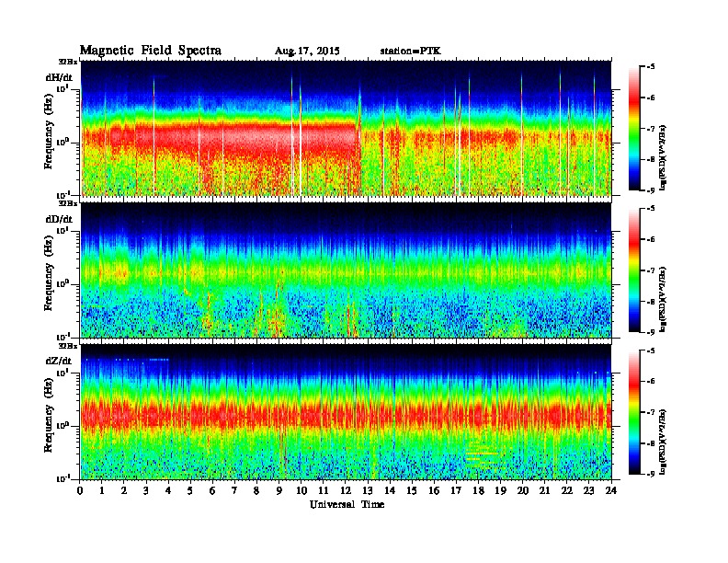Click the dH/dt spectrogram plot area

click(x=346, y=128)
